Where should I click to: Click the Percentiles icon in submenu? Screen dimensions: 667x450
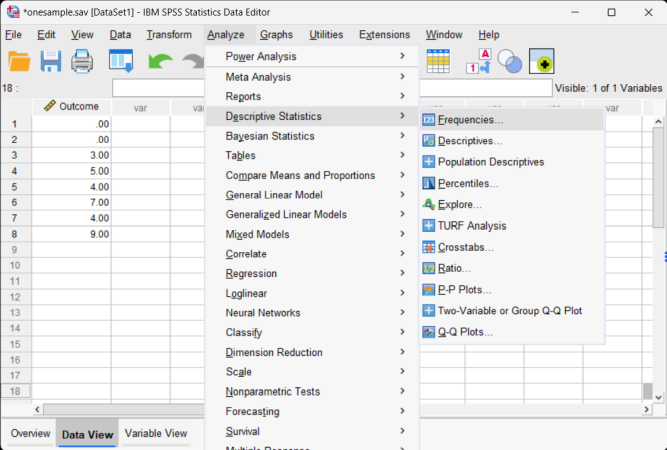[x=428, y=183]
